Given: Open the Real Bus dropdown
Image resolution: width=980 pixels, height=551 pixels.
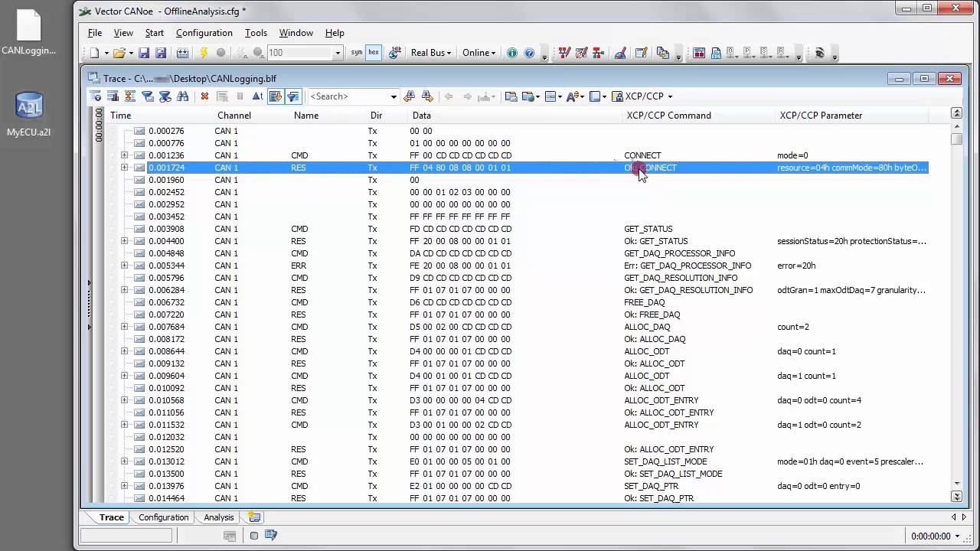Looking at the screenshot, I should (x=431, y=53).
